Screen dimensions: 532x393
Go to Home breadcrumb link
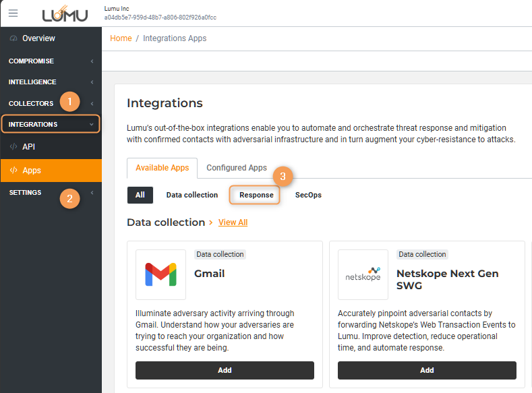click(x=121, y=38)
